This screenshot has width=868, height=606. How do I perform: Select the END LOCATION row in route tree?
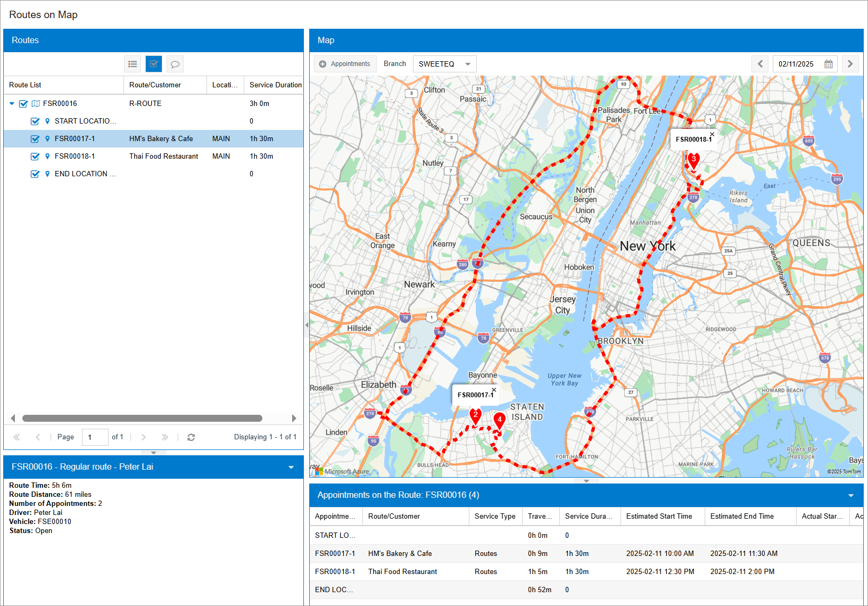click(x=153, y=174)
